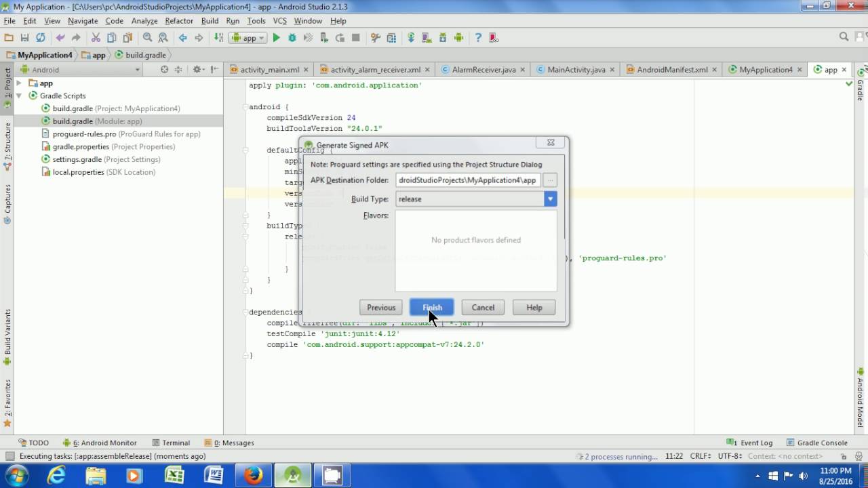Image resolution: width=868 pixels, height=488 pixels.
Task: Open the Android Monitor tool window
Action: coord(99,443)
